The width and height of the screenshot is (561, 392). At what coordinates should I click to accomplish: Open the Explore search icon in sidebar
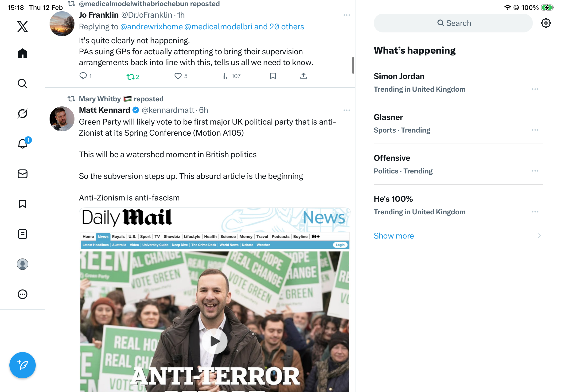click(23, 84)
